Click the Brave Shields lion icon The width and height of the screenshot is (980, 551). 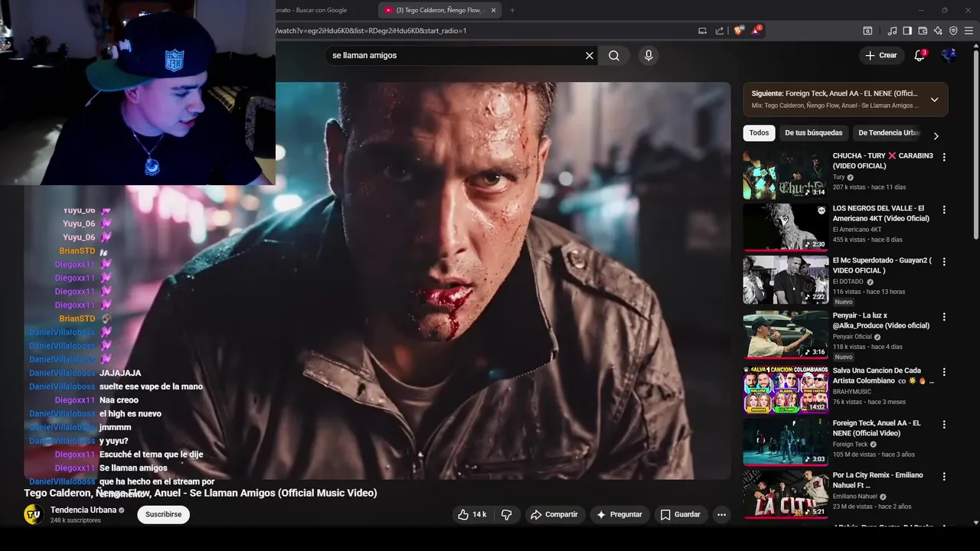pos(738,31)
